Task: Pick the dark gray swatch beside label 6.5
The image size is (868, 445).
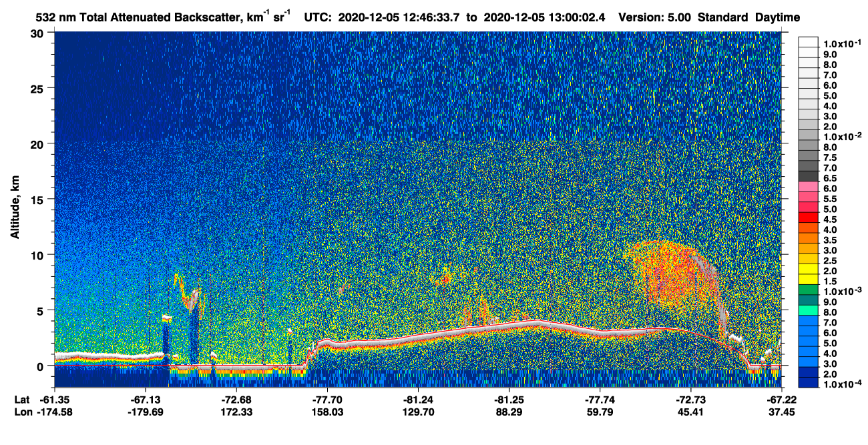Action: click(808, 176)
